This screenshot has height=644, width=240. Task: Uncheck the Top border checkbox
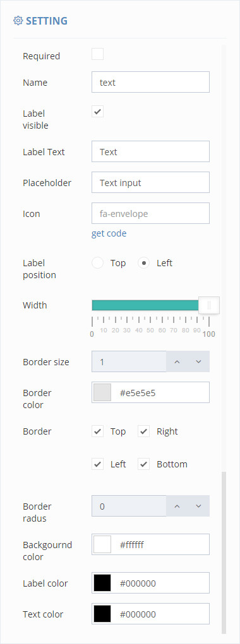[x=97, y=431]
